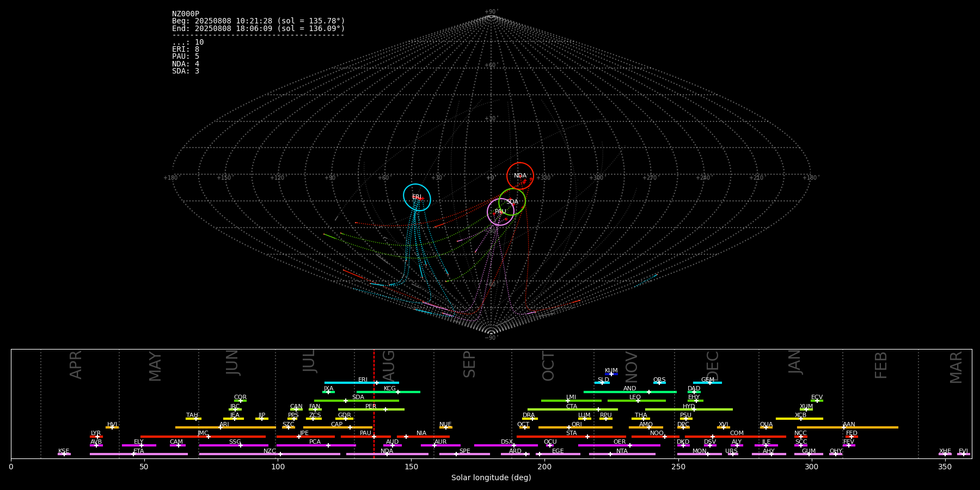Click the 'SDA: 3' legend count
Screen dimensions: 980x490
tap(186, 71)
